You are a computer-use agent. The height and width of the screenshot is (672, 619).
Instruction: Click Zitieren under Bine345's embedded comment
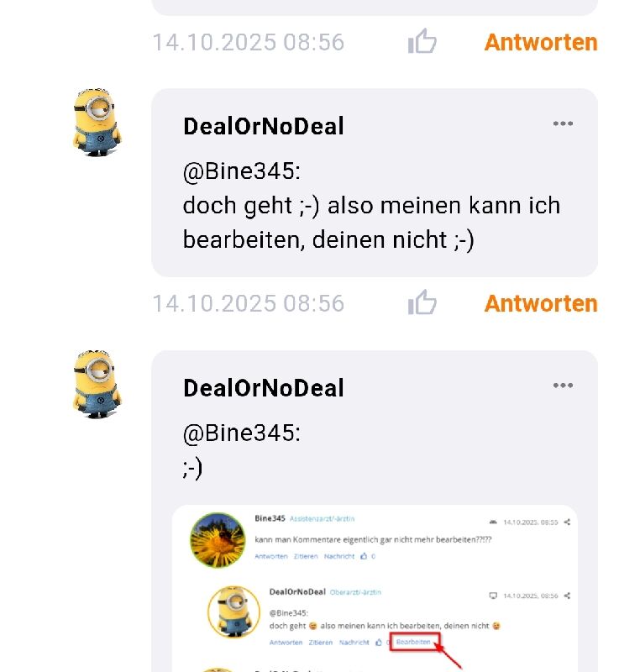point(306,556)
